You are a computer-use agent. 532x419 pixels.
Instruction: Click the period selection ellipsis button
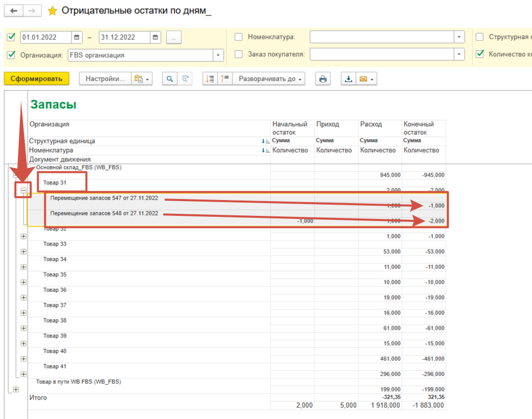(174, 37)
